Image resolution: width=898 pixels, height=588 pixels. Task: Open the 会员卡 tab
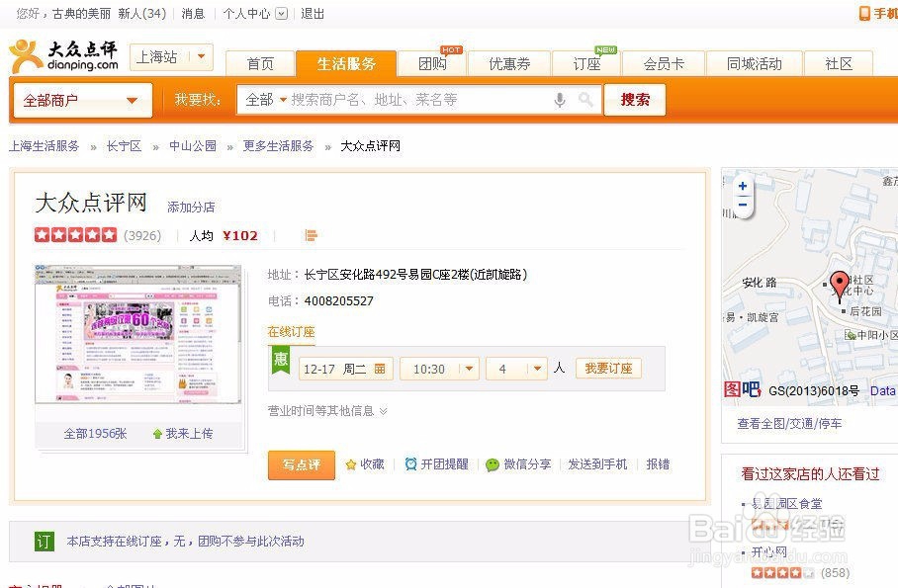click(664, 64)
